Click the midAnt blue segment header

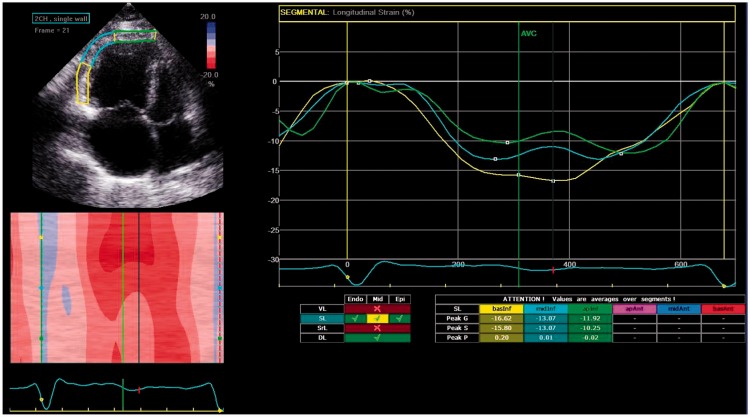point(679,309)
